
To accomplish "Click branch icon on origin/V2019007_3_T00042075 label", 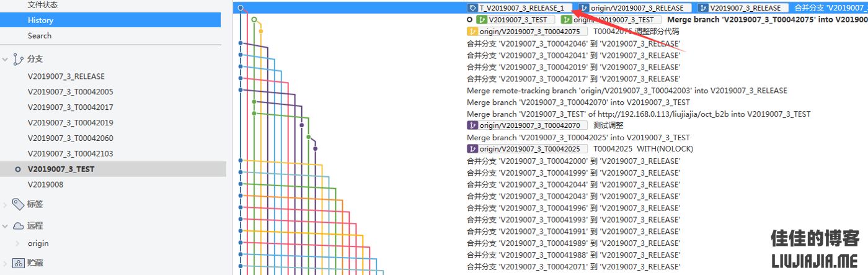I will 473,32.
